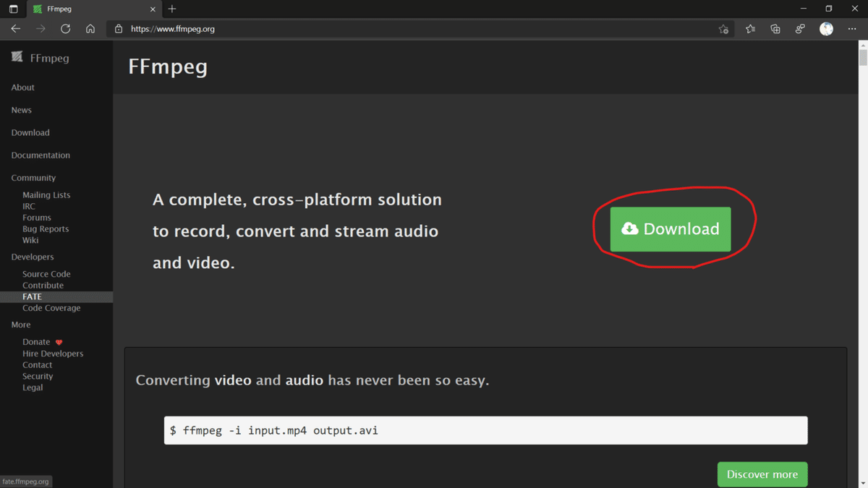Click the browser back arrow
The image size is (868, 488).
pyautogui.click(x=15, y=29)
